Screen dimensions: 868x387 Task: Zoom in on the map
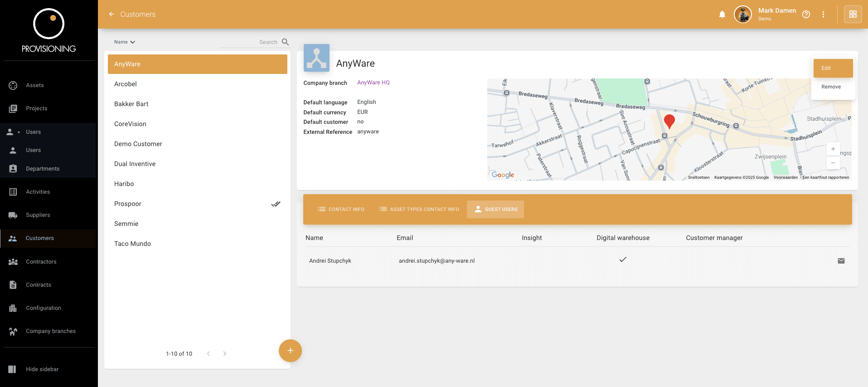pos(833,149)
